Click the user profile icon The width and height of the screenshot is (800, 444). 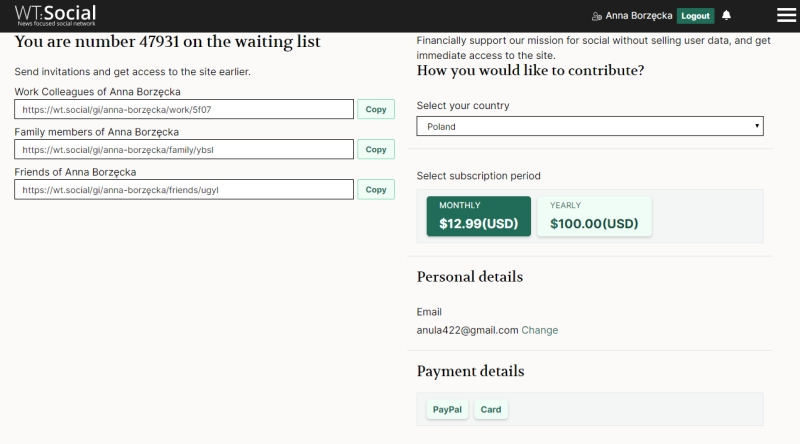(x=597, y=16)
